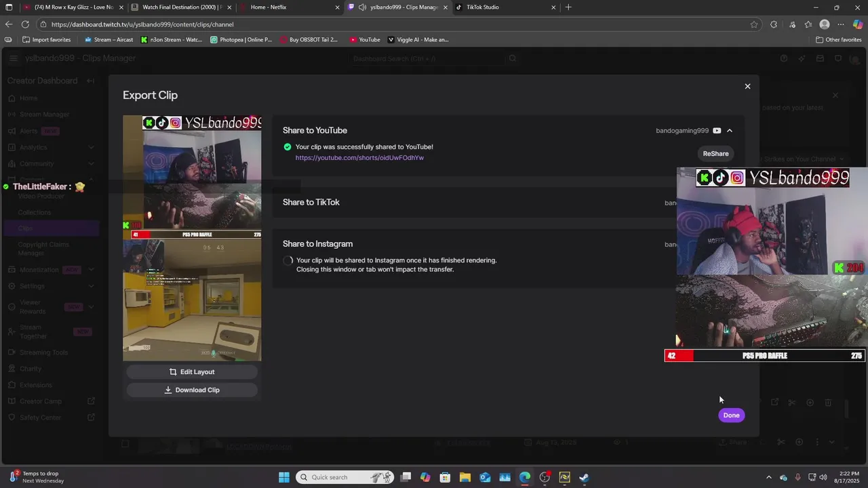
Task: Open Microsoft Store from the taskbar
Action: pos(445,477)
